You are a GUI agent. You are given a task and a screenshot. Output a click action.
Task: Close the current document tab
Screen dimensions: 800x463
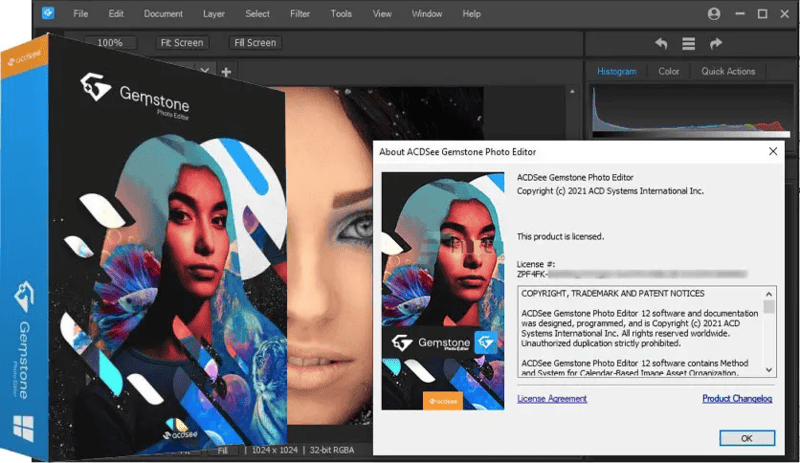coord(204,70)
